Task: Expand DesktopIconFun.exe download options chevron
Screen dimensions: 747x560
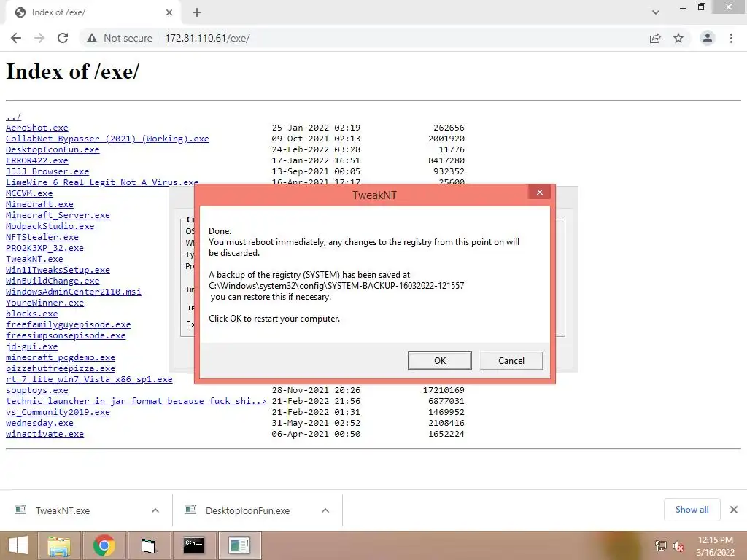Action: click(x=325, y=510)
